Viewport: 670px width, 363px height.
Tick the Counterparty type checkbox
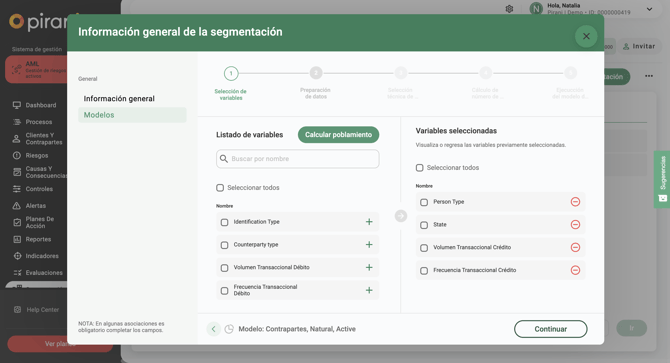224,245
